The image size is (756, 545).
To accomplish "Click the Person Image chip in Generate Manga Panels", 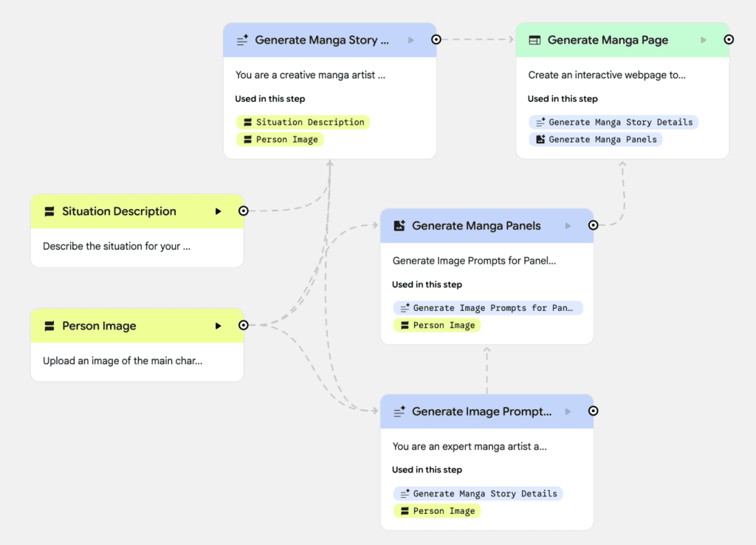I will click(437, 325).
